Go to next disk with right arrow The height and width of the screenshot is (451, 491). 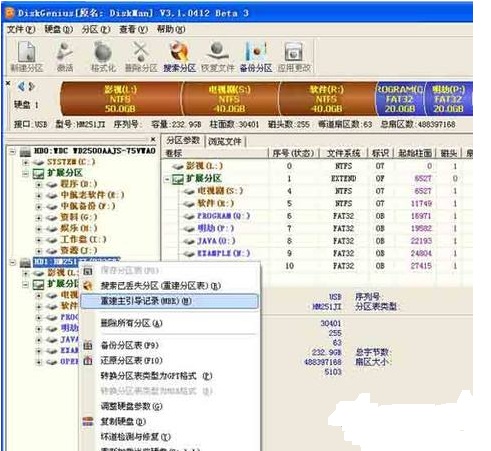tap(32, 87)
